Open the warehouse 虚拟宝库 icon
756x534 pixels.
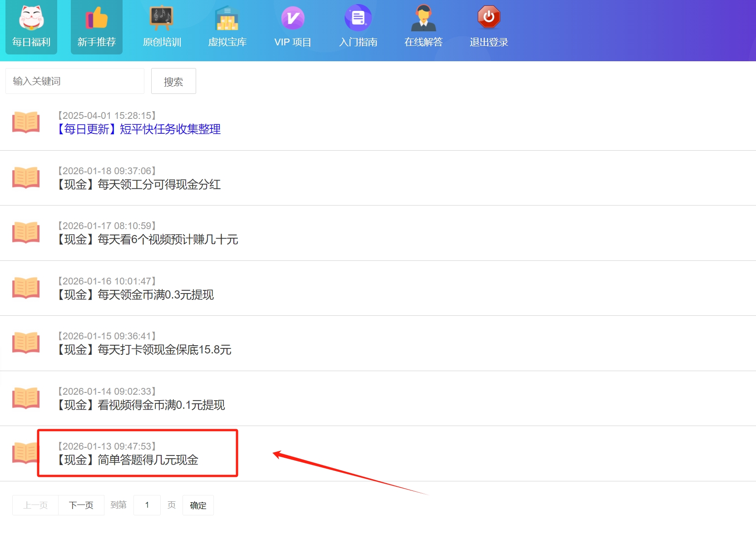(227, 18)
